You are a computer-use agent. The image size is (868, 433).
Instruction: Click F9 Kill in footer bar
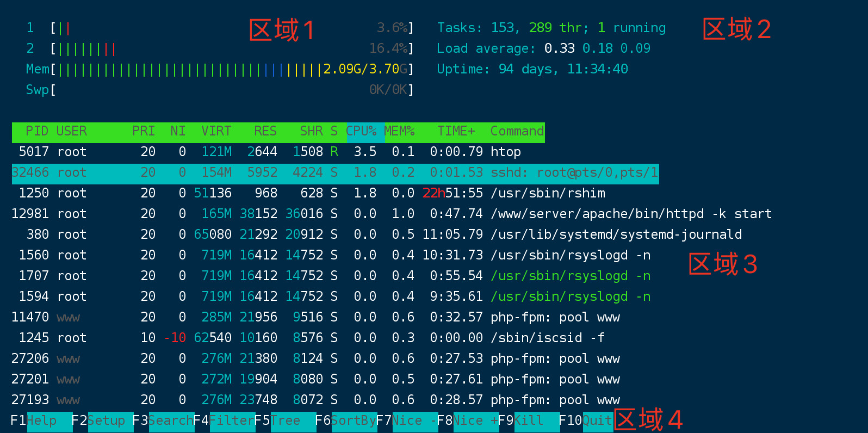tap(529, 420)
